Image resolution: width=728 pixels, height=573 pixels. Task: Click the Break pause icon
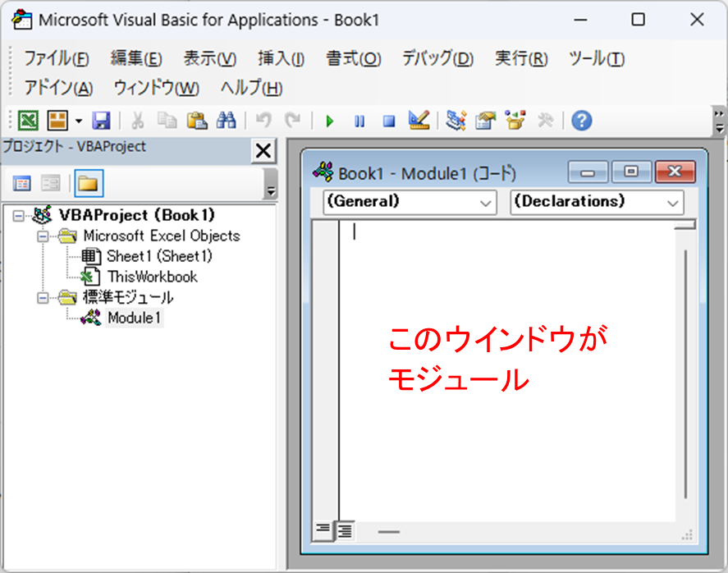tap(359, 121)
